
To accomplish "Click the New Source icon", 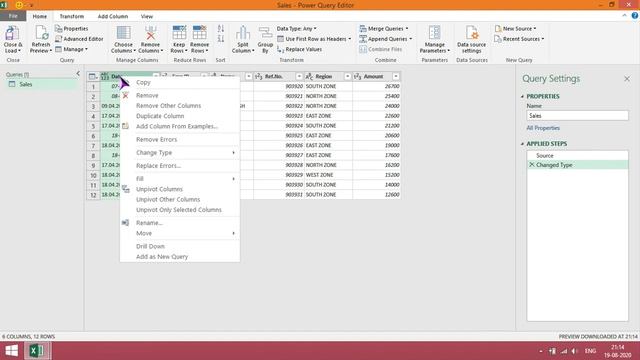I will [x=498, y=29].
